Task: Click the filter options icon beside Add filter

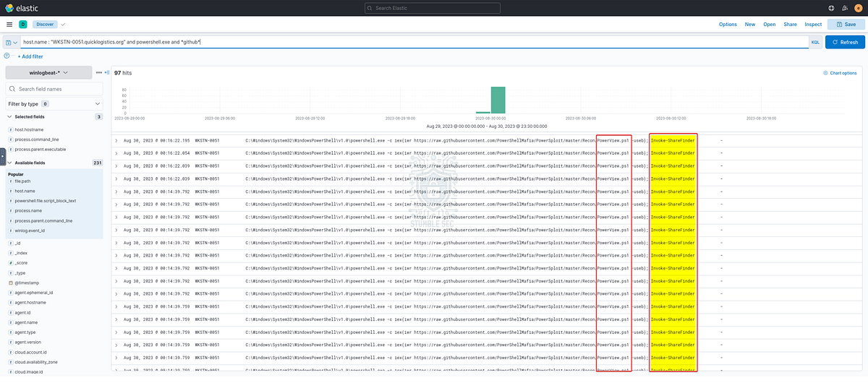Action: click(7, 56)
